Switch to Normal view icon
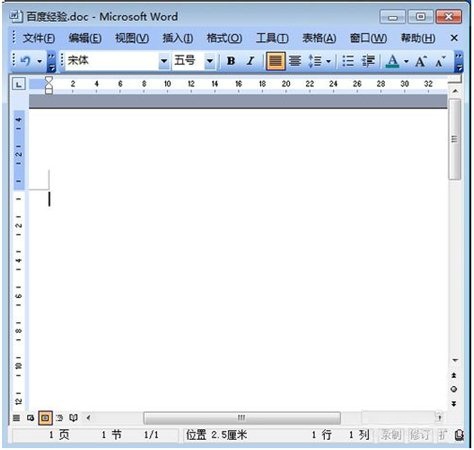This screenshot has height=450, width=474. (x=16, y=418)
